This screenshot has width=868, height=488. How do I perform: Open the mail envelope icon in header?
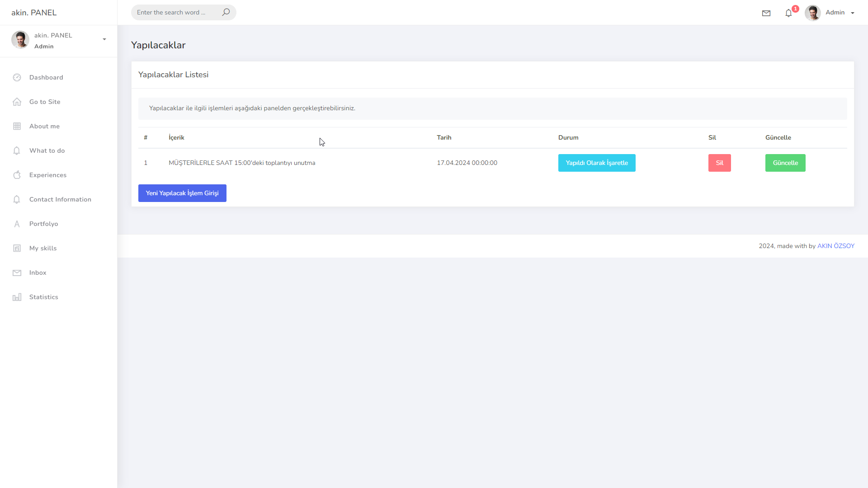pos(766,13)
